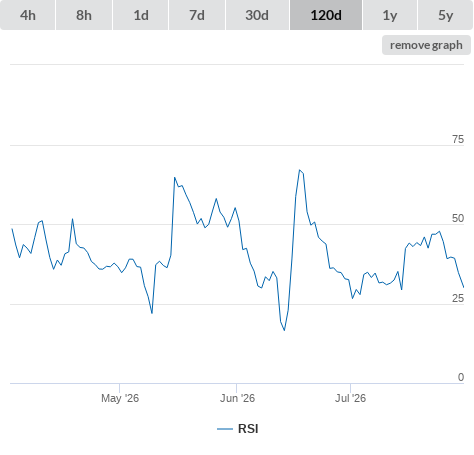Viewport: 474px width, 455px height.
Task: Select the active 120d tab
Action: pyautogui.click(x=326, y=15)
